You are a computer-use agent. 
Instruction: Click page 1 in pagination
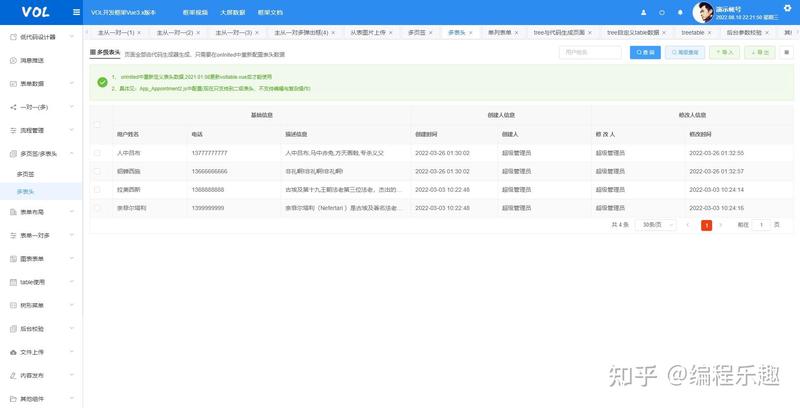pyautogui.click(x=707, y=225)
